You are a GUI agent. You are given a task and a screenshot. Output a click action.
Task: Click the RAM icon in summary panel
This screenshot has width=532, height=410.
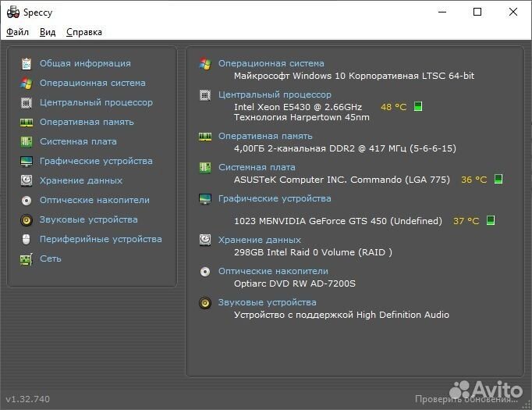point(205,137)
